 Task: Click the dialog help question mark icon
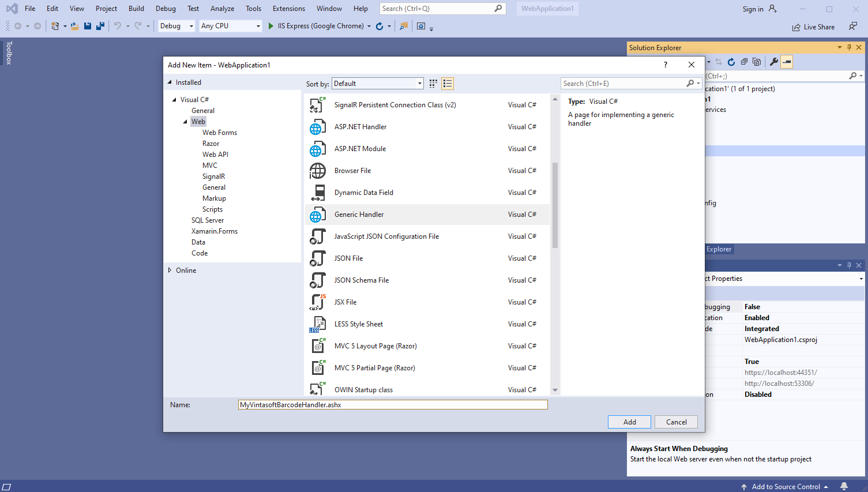(x=666, y=65)
